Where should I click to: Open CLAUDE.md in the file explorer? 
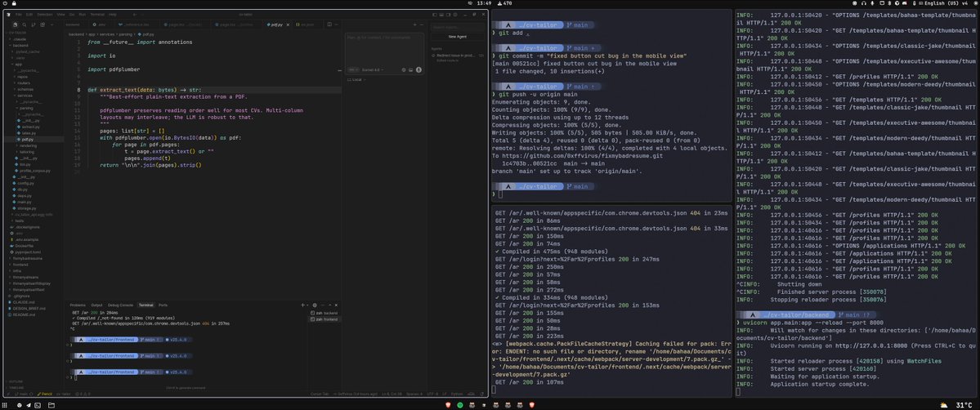[x=24, y=302]
